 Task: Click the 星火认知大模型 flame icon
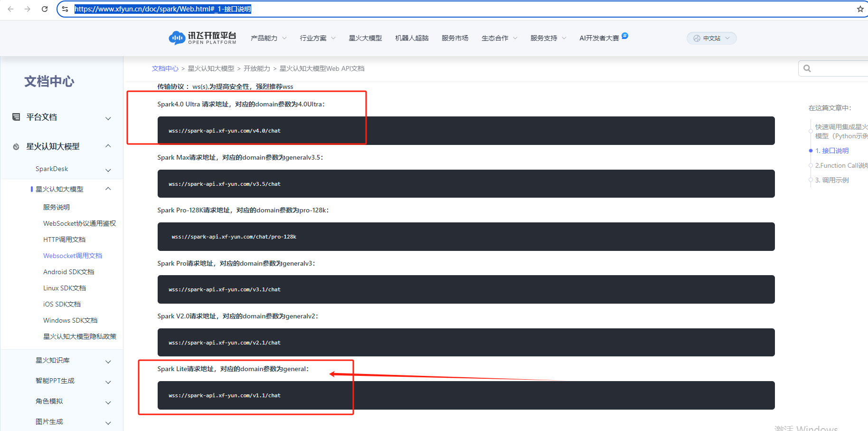click(x=16, y=146)
